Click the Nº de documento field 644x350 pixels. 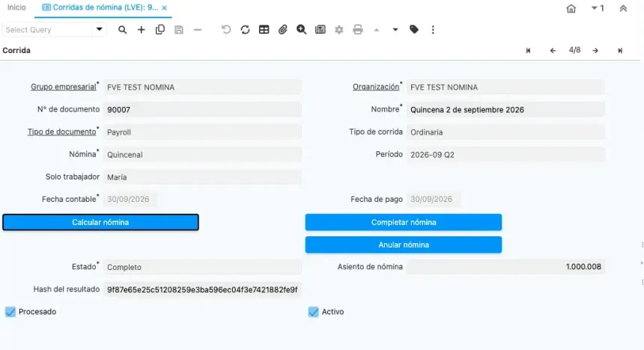202,109
